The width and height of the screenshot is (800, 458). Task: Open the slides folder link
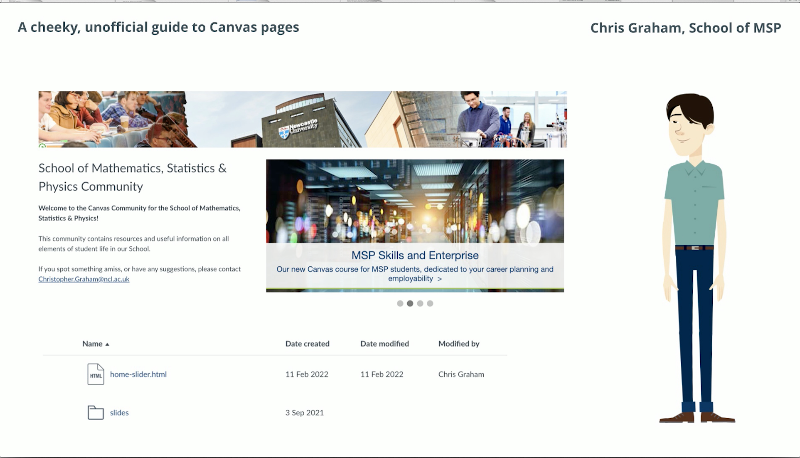point(119,412)
